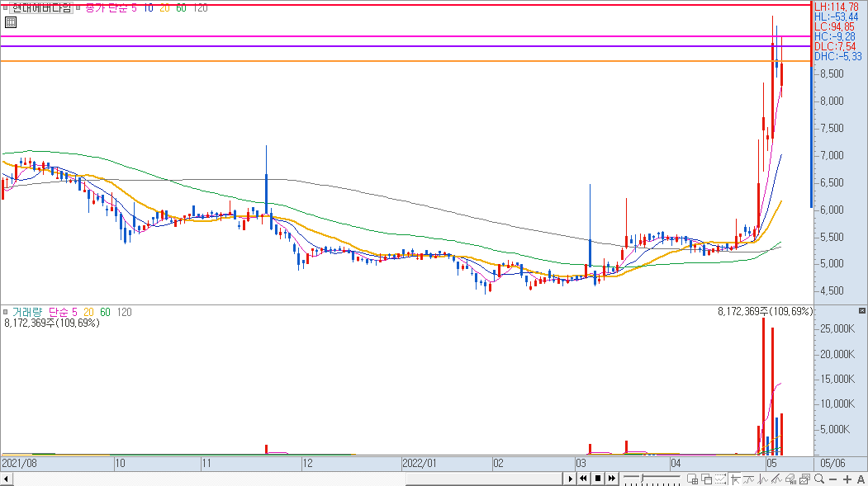Image resolution: width=868 pixels, height=486 pixels.
Task: Click the 종가 단순 moving average label
Action: pos(107,7)
